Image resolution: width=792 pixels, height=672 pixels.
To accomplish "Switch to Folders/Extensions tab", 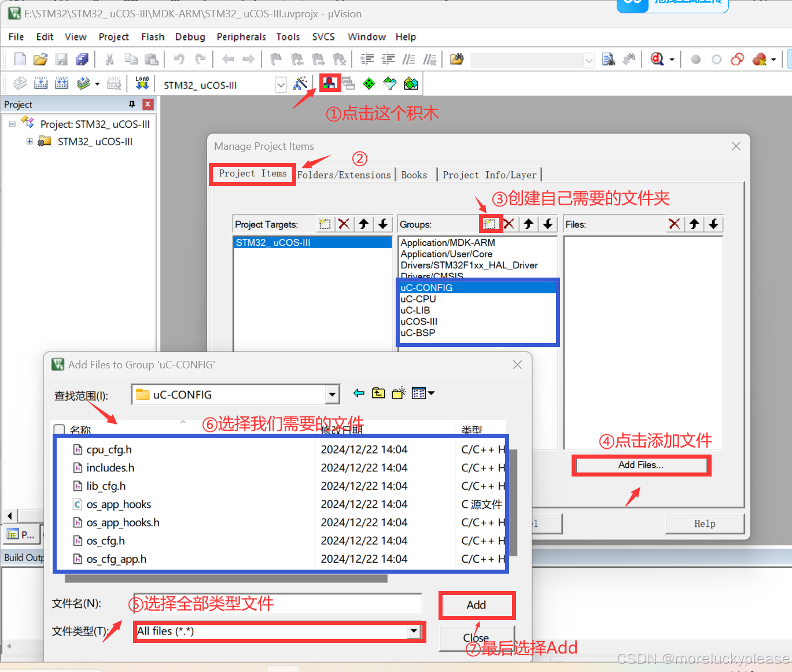I will pos(344,175).
